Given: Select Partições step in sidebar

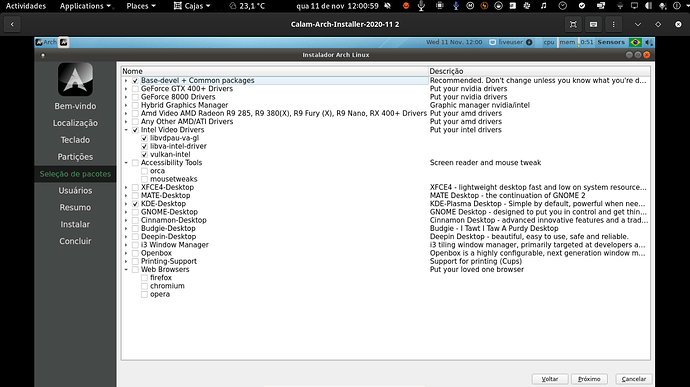Looking at the screenshot, I should point(75,157).
